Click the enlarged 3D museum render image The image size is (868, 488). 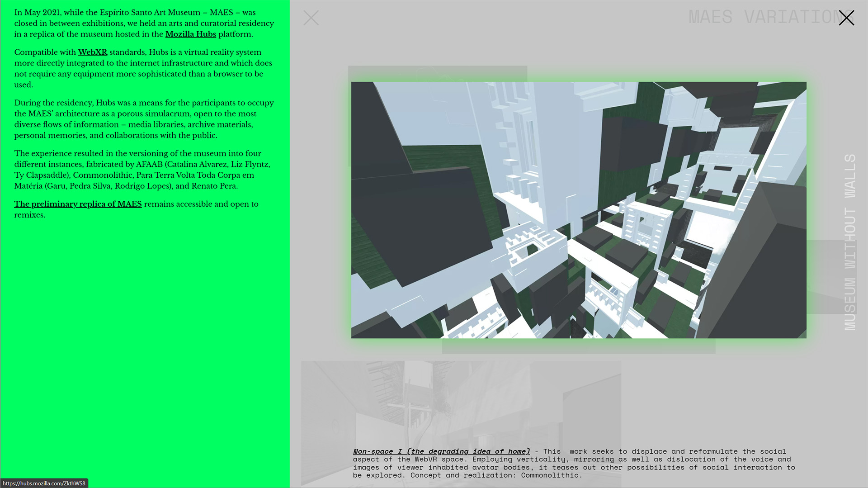pos(579,210)
